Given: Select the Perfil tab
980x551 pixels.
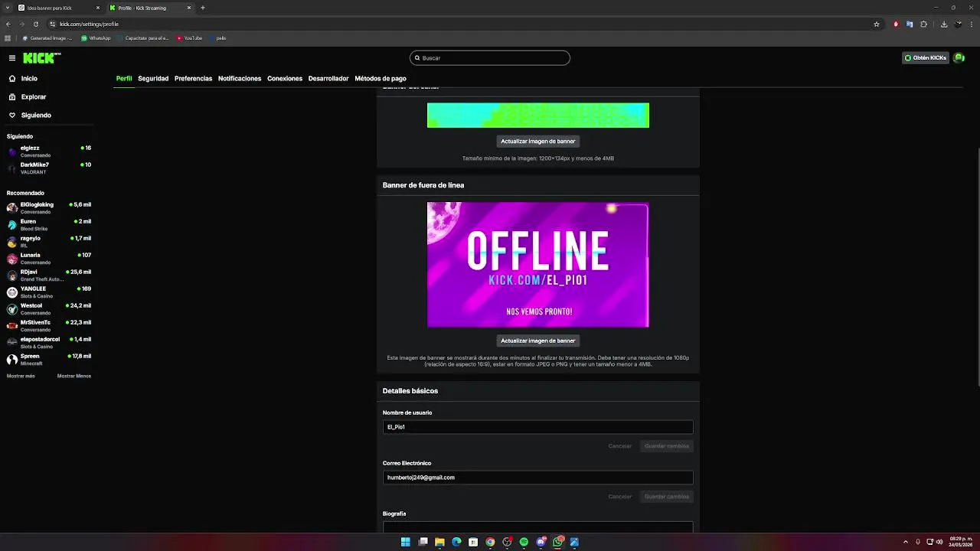Looking at the screenshot, I should coord(124,79).
